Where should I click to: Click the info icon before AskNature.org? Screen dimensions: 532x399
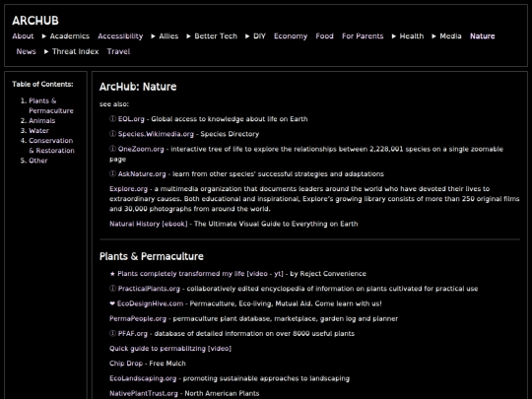pyautogui.click(x=112, y=173)
